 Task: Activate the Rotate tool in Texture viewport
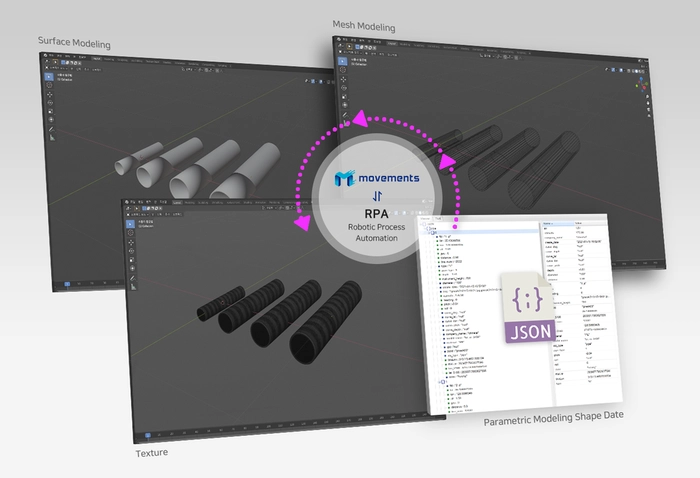tap(130, 252)
